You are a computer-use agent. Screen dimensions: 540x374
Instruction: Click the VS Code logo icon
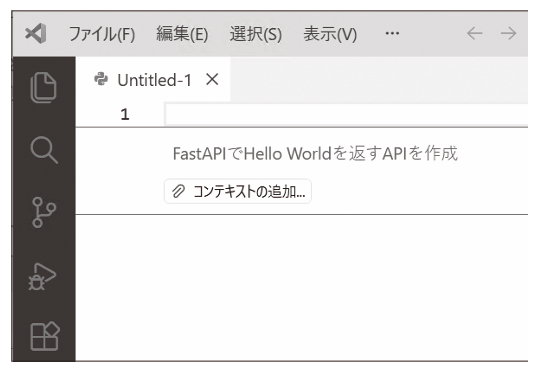pyautogui.click(x=36, y=33)
